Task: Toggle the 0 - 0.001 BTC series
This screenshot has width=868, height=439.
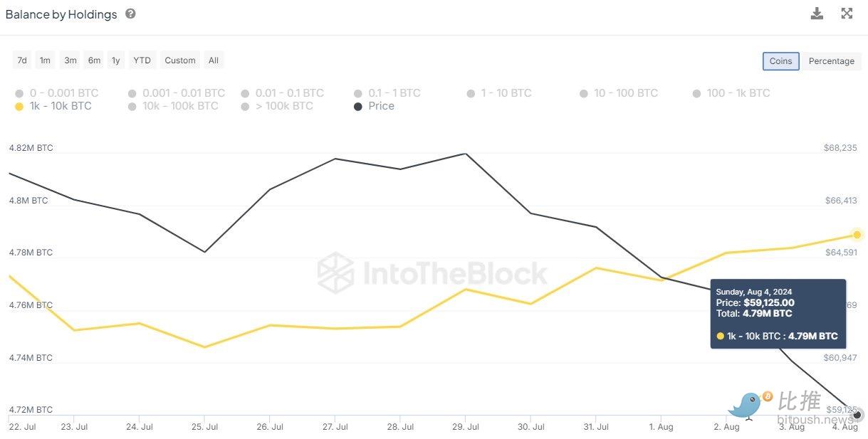Action: tap(57, 93)
